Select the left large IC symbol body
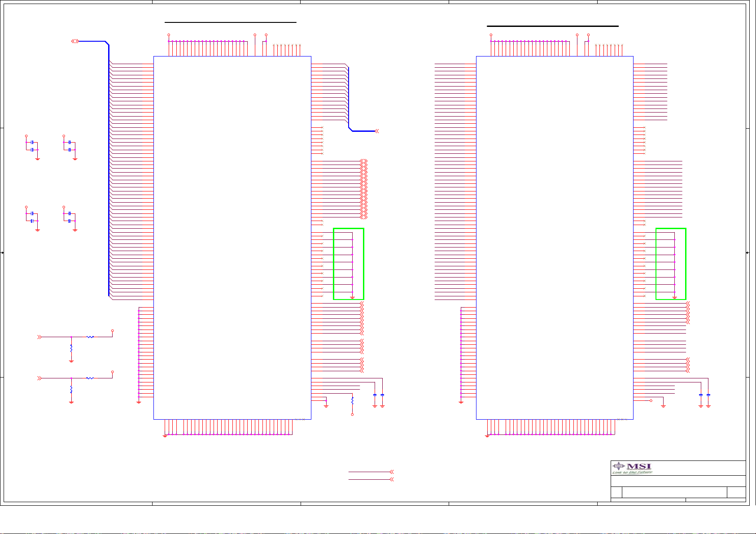756x534 pixels. 232,238
